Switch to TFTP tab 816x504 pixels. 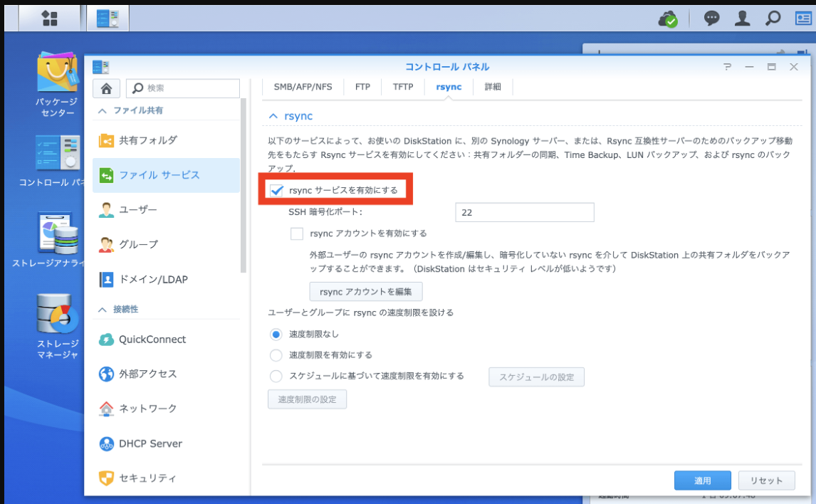pos(403,87)
